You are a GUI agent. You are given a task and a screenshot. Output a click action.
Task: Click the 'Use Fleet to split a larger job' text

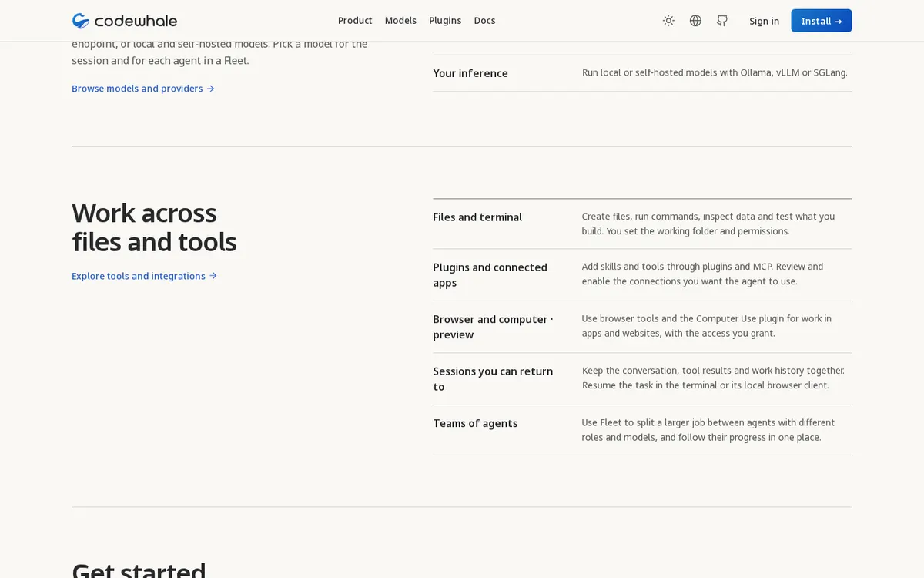708,430
